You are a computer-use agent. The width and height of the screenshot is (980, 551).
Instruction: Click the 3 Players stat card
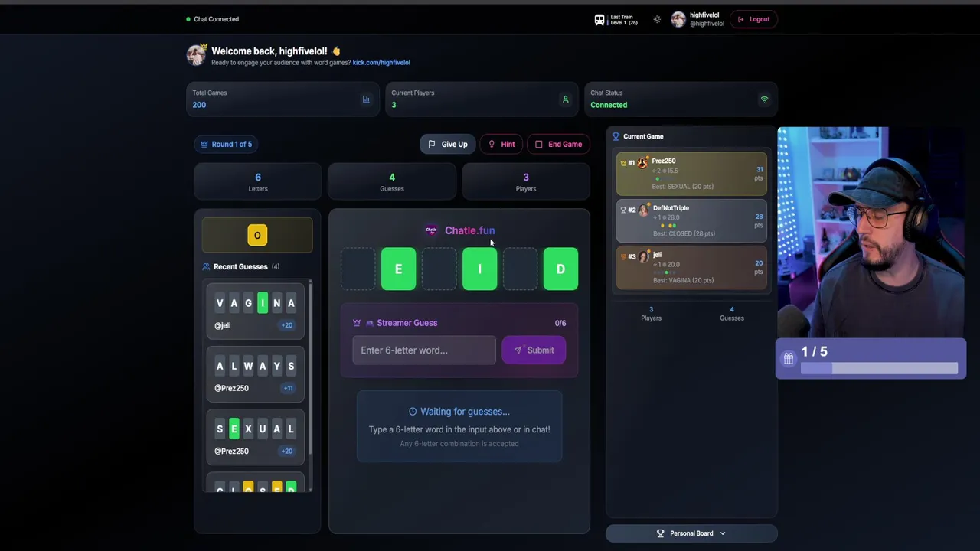click(526, 181)
